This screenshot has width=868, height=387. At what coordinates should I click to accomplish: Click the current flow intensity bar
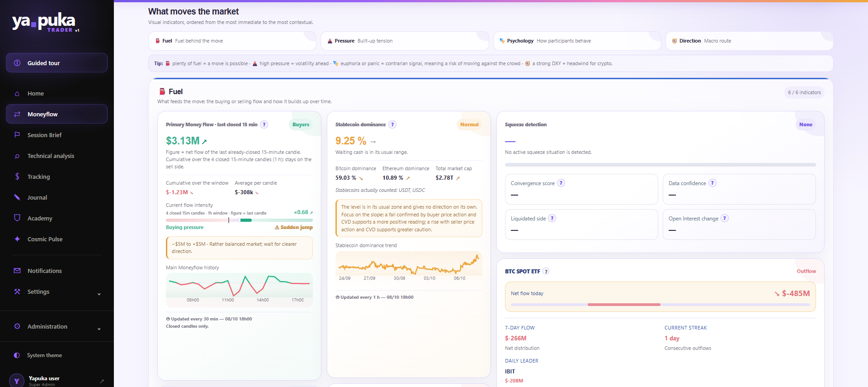pyautogui.click(x=239, y=220)
